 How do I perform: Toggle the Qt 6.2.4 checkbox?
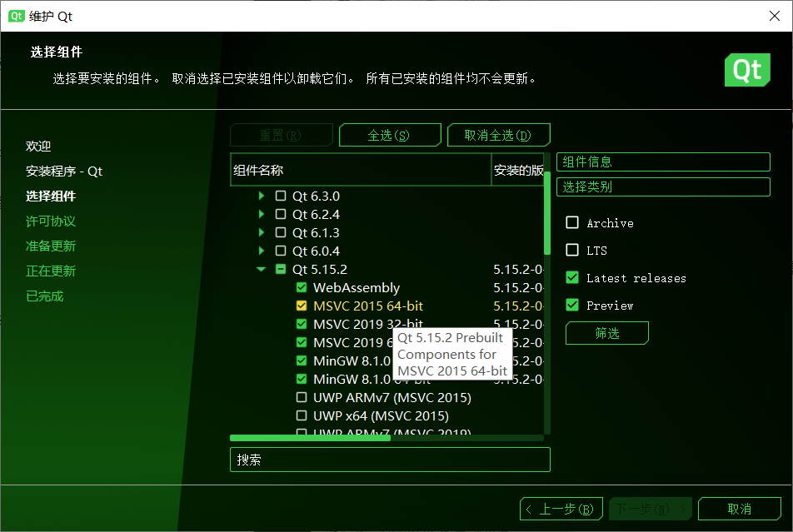[281, 214]
